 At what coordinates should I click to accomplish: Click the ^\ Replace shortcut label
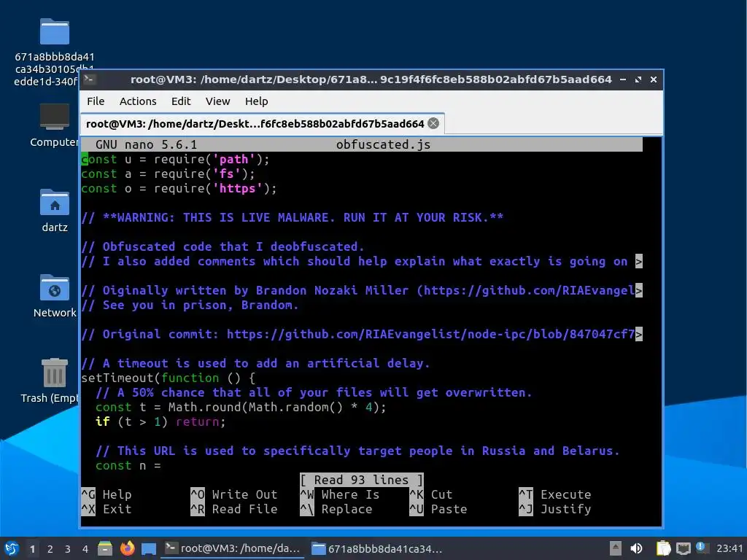[336, 509]
